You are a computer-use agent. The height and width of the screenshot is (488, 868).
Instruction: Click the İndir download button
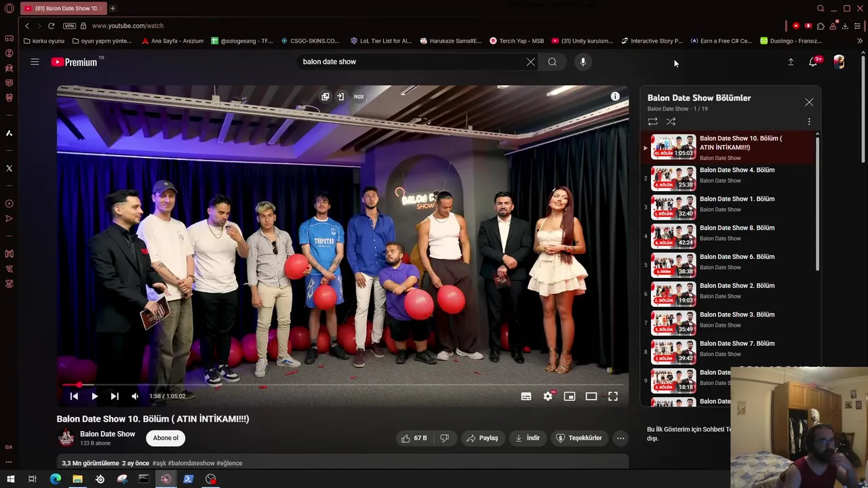click(x=527, y=438)
